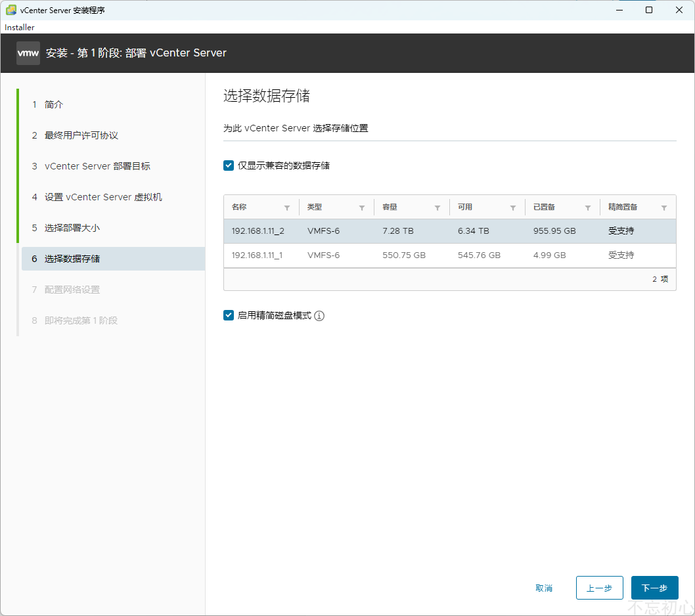Click the filter icon in 名称 column header
695x616 pixels.
pyautogui.click(x=287, y=208)
